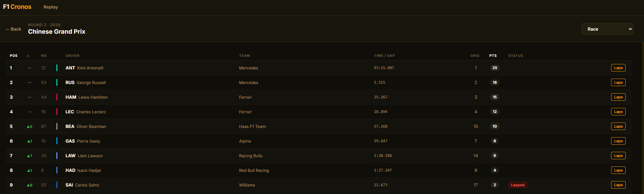Image resolution: width=644 pixels, height=194 pixels.
Task: Click the up-1 position indicator for Hadjar
Action: (x=30, y=171)
